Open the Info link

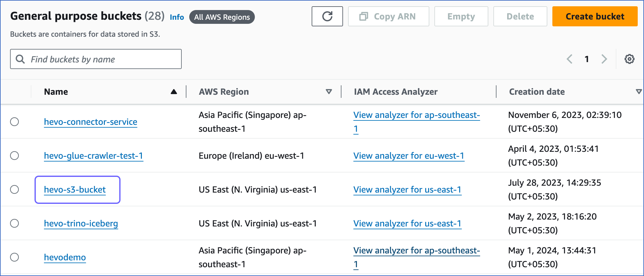(x=177, y=17)
